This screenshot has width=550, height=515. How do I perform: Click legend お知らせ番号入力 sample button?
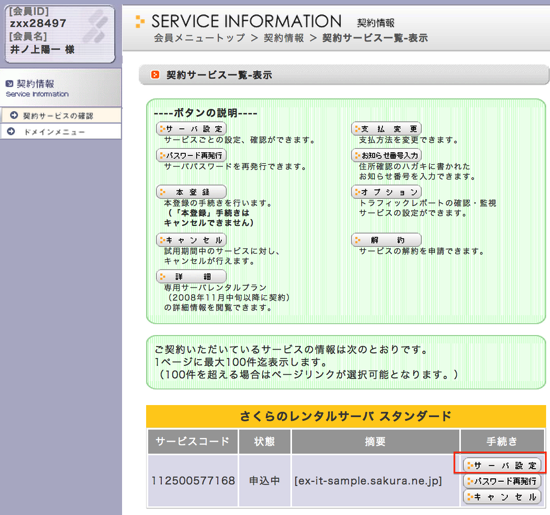386,155
